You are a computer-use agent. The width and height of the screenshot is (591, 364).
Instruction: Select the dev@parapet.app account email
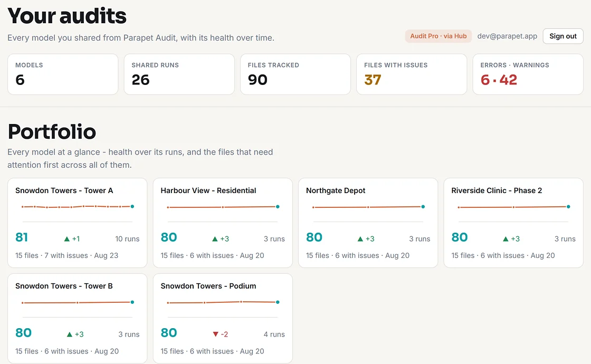click(x=507, y=36)
